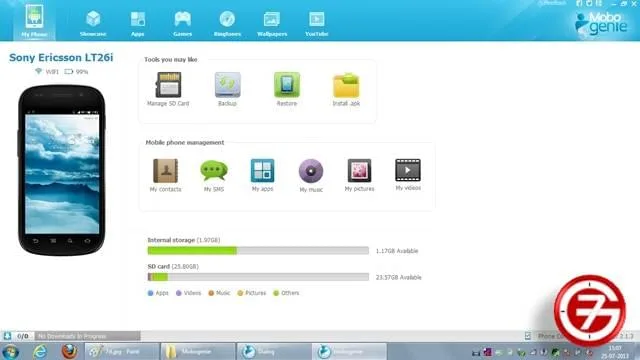Click the 99% battery indicator
The width and height of the screenshot is (640, 360).
pos(76,71)
